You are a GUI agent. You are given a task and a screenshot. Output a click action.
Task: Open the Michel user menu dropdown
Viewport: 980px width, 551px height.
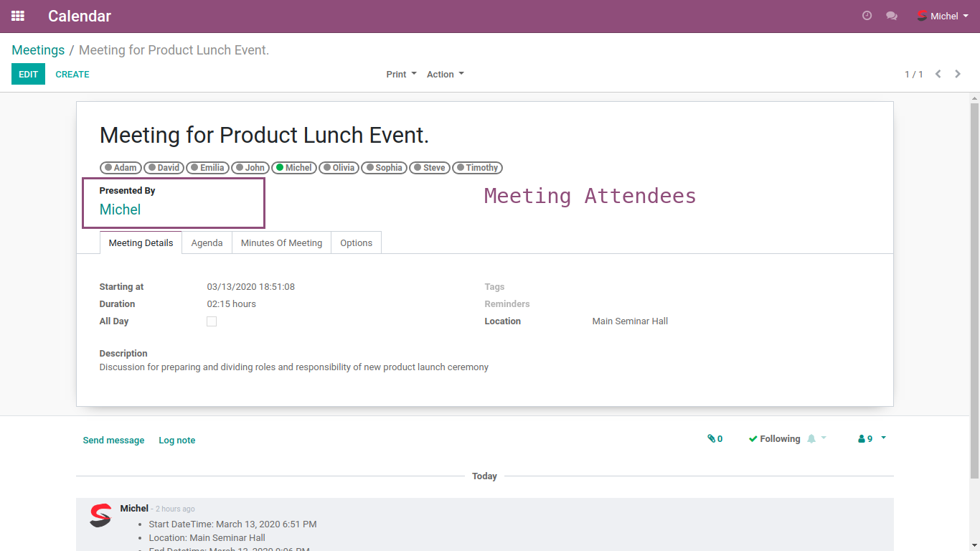tap(943, 16)
